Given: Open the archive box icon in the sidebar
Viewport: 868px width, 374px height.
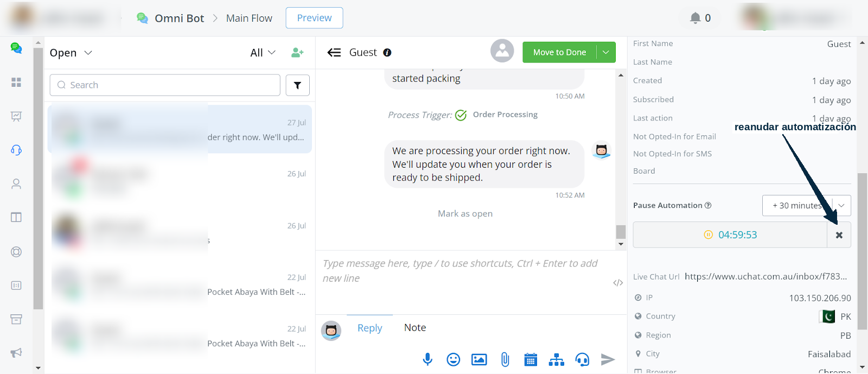Looking at the screenshot, I should (x=16, y=319).
